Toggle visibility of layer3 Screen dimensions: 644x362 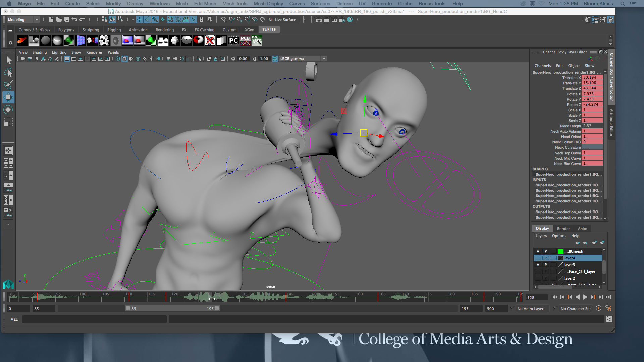click(538, 265)
